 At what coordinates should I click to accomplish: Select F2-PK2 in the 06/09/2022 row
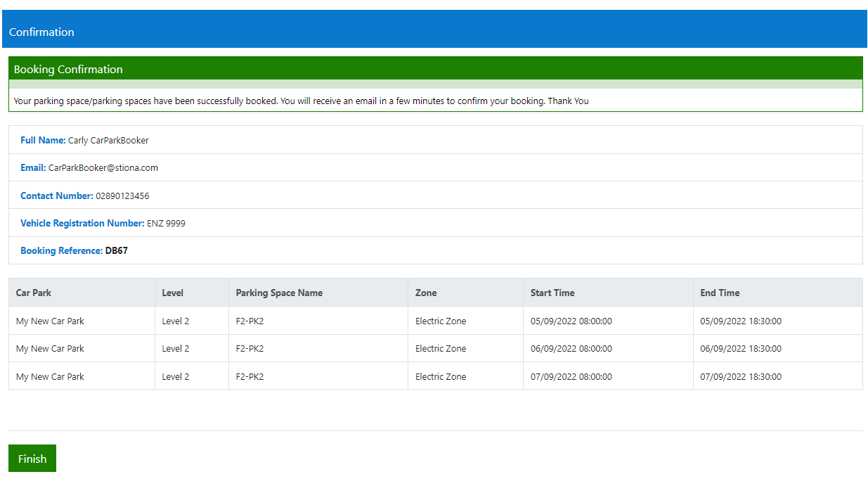point(250,348)
